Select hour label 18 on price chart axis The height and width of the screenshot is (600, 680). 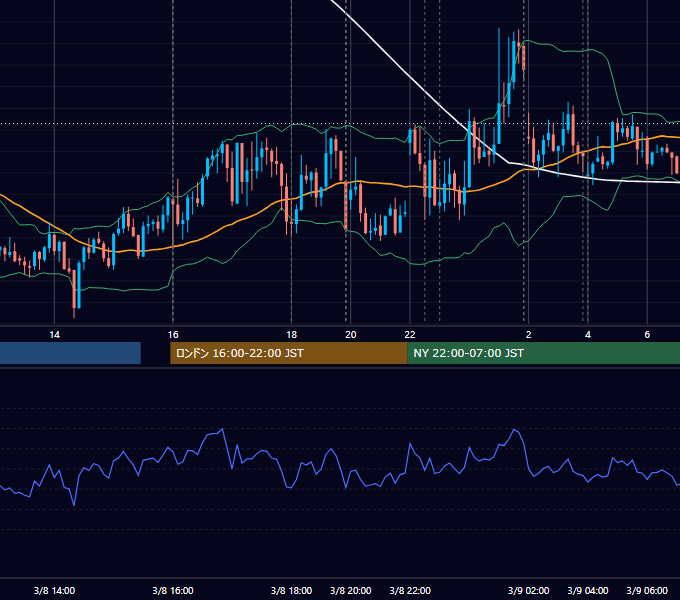pyautogui.click(x=291, y=335)
